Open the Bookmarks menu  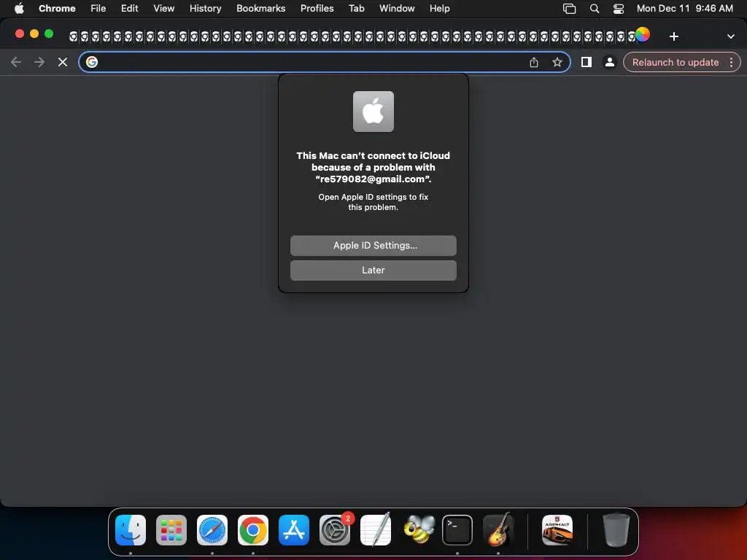click(x=260, y=8)
